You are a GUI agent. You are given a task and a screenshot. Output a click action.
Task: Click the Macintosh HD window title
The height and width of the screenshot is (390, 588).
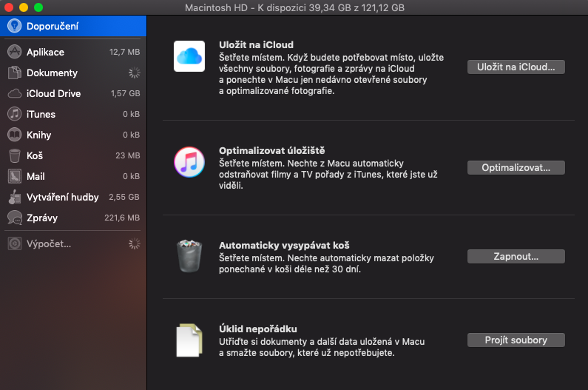pyautogui.click(x=294, y=7)
